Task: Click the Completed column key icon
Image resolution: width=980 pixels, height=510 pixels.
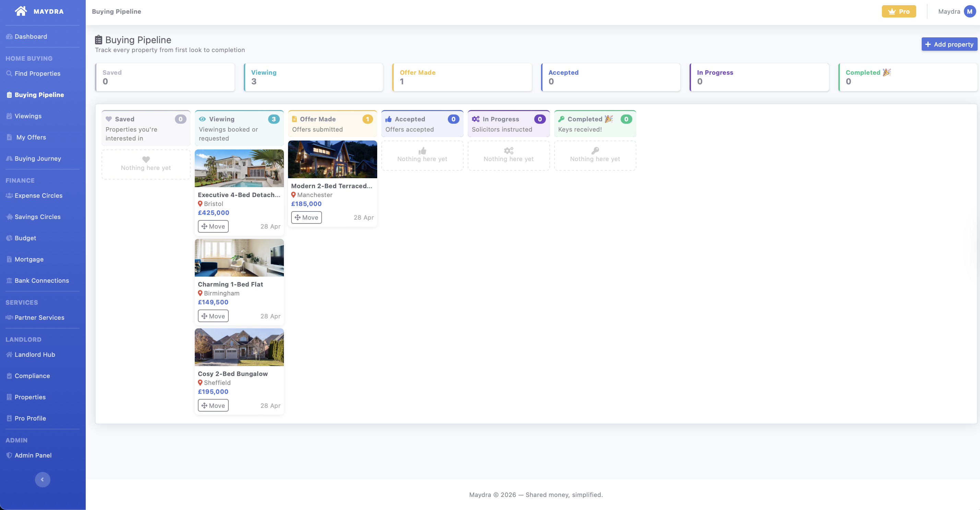Action: [561, 119]
